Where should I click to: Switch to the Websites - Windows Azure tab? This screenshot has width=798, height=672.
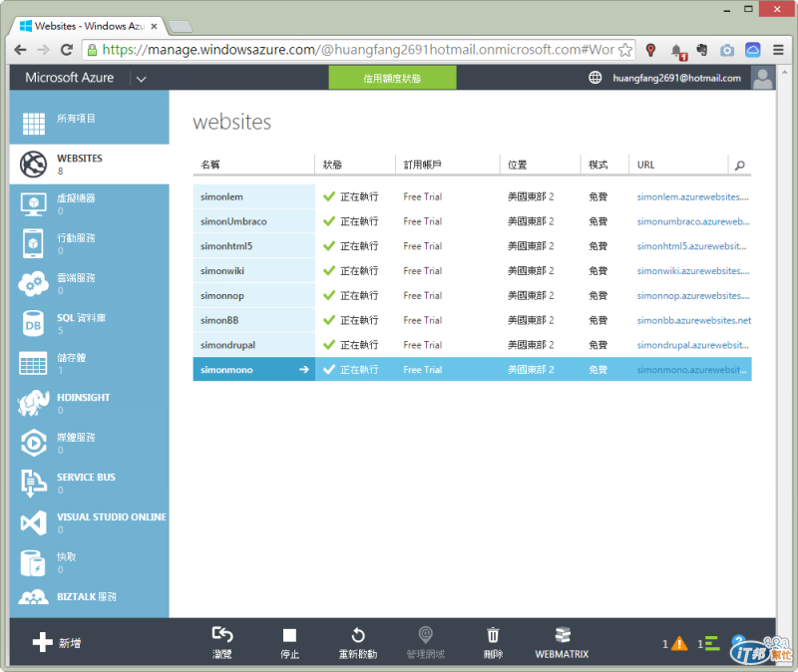click(x=87, y=26)
